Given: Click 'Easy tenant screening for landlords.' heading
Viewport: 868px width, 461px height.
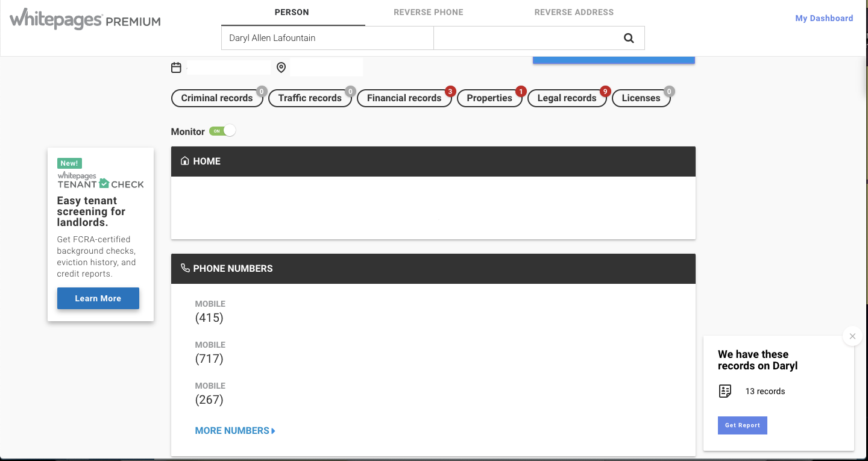Looking at the screenshot, I should [91, 212].
